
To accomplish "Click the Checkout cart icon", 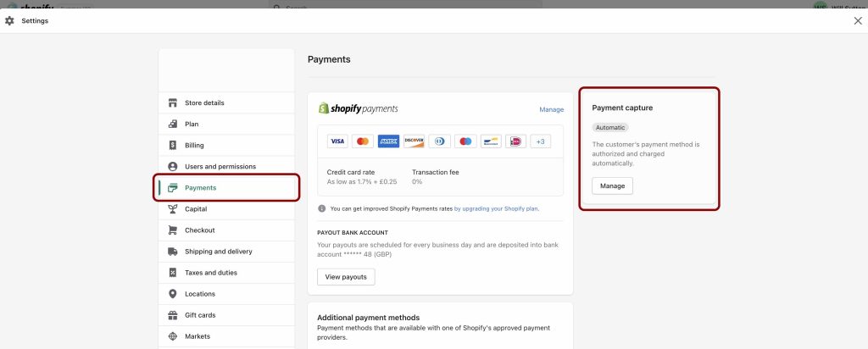I will click(x=173, y=230).
